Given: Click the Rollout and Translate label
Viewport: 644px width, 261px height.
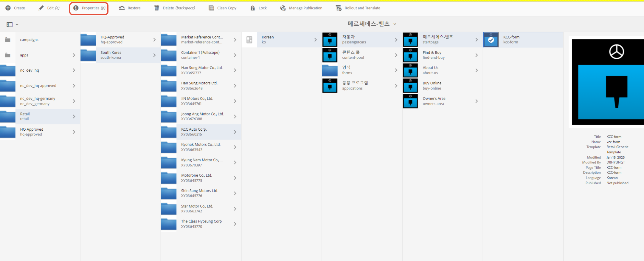Looking at the screenshot, I should click(362, 8).
